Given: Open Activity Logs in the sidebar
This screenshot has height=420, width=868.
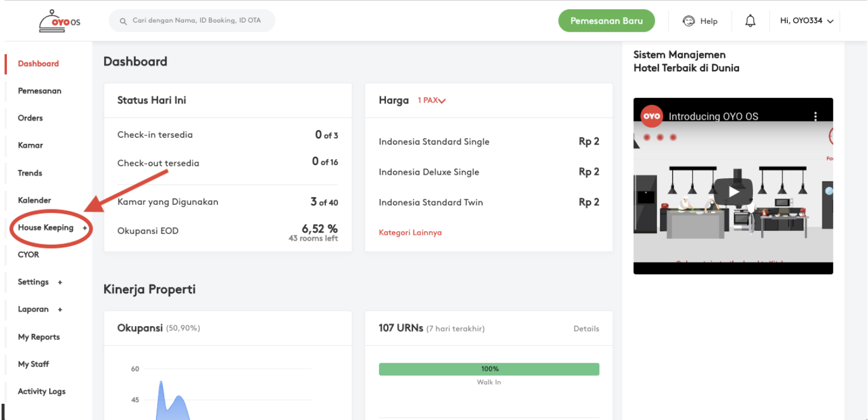Looking at the screenshot, I should (42, 392).
